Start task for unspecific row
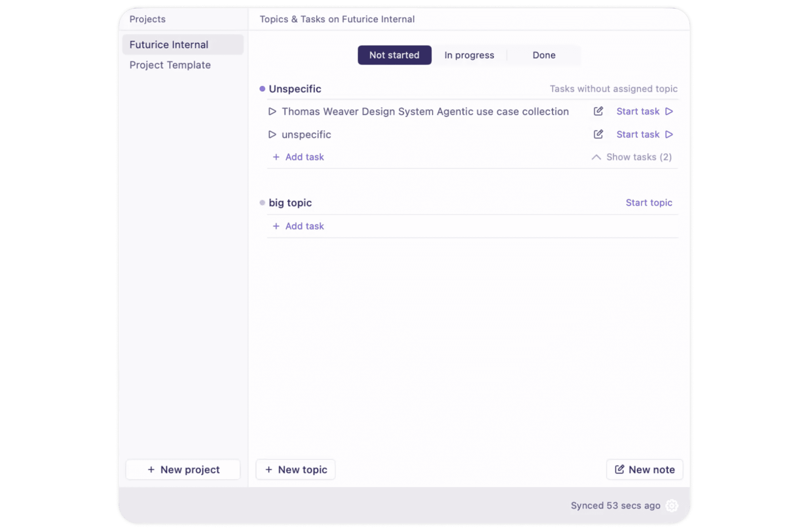The width and height of the screenshot is (809, 532). click(645, 135)
